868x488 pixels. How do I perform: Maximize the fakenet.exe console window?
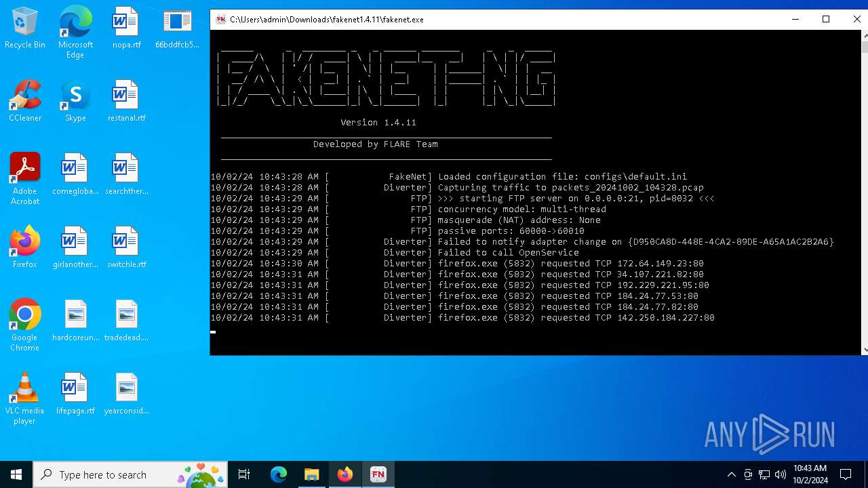click(826, 20)
